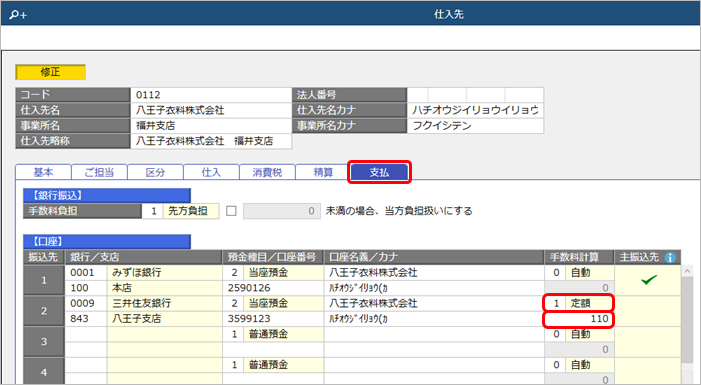Select the 区分 tab

pos(155,172)
